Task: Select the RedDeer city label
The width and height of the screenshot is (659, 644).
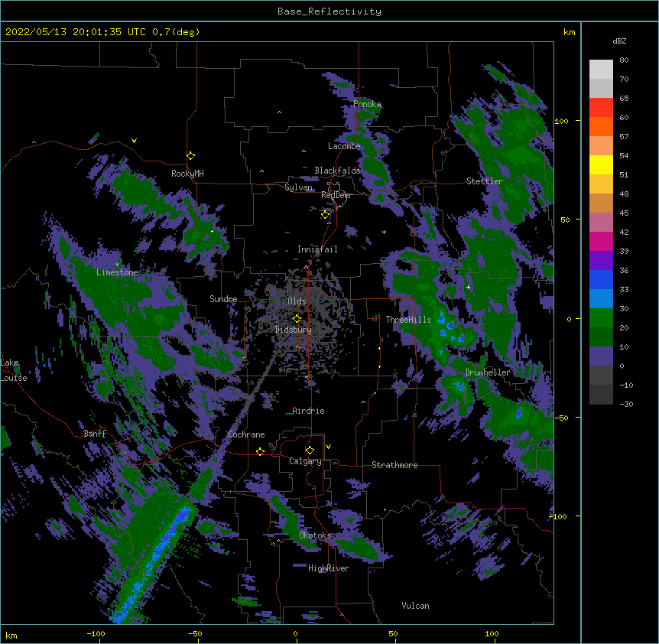Action: coord(336,195)
